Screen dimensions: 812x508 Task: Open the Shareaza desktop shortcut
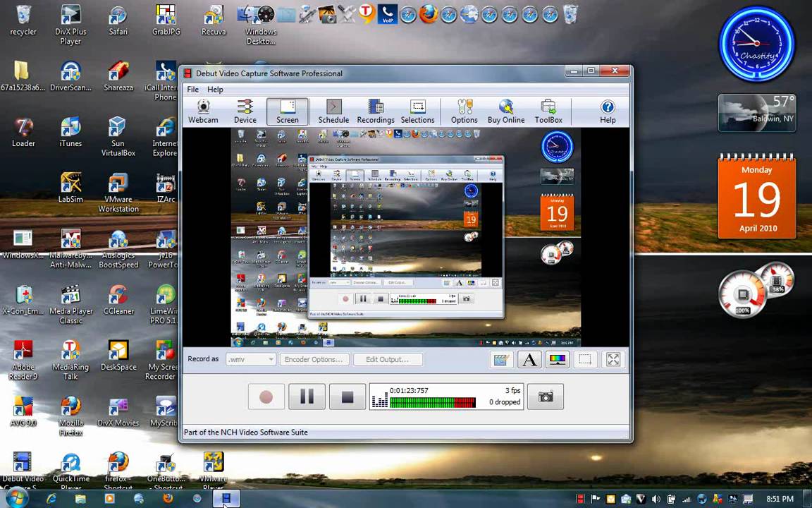[118, 76]
